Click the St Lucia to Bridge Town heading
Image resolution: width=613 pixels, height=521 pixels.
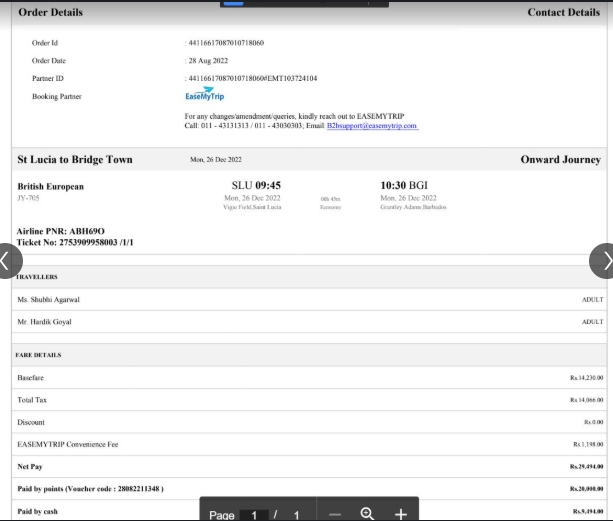(75, 159)
